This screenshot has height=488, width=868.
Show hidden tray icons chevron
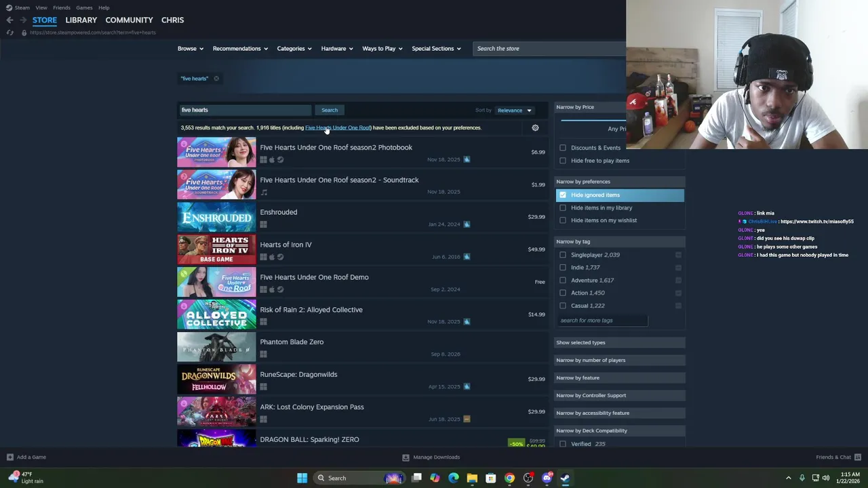pos(788,478)
